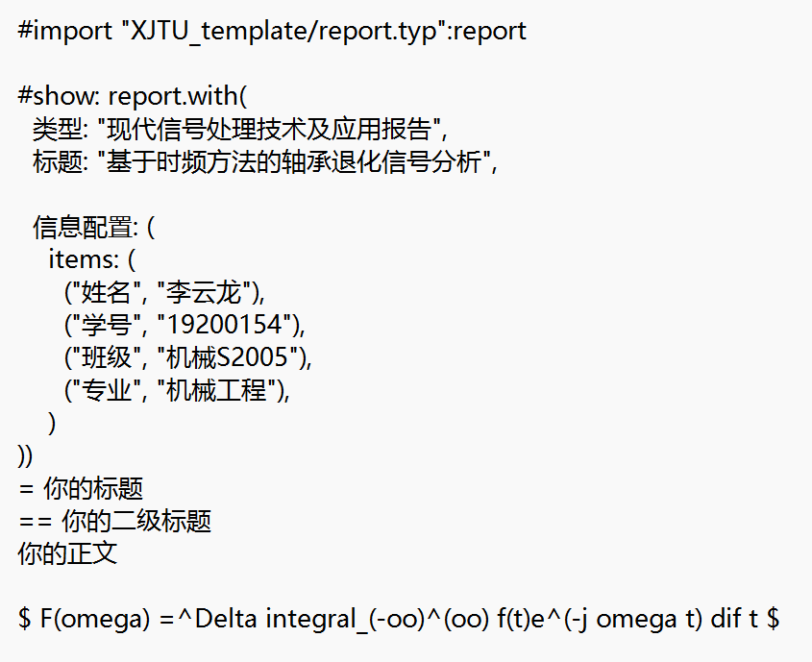Click the 信息配置 parameter name
The height and width of the screenshot is (662, 812).
pyautogui.click(x=82, y=228)
